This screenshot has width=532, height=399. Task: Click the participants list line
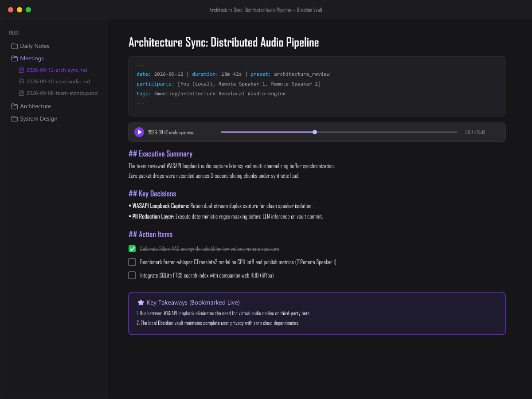229,84
